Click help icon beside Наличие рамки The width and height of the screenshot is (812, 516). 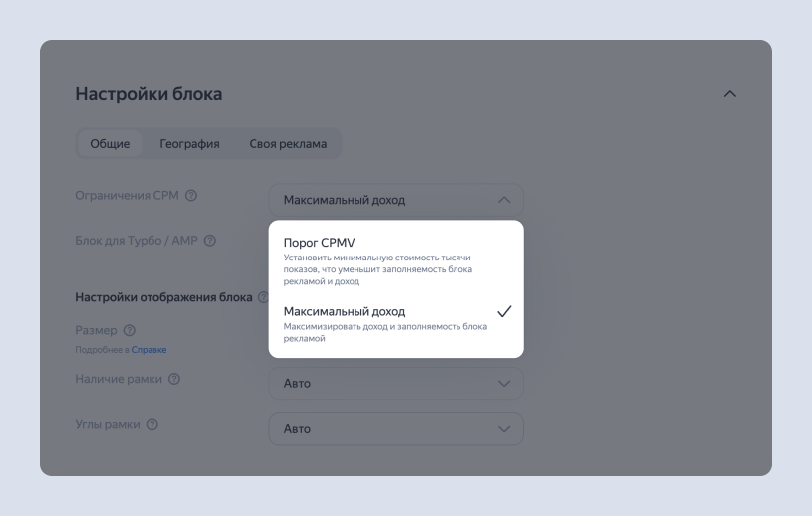click(x=174, y=379)
